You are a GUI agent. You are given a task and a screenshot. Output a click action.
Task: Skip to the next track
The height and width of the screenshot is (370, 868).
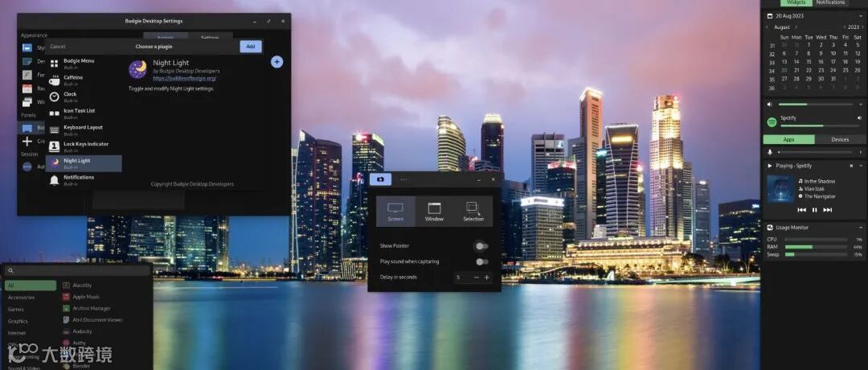click(x=828, y=210)
